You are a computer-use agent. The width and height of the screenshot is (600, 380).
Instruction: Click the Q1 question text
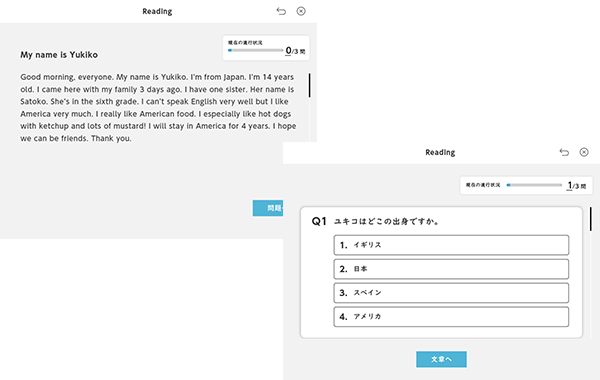tap(386, 222)
